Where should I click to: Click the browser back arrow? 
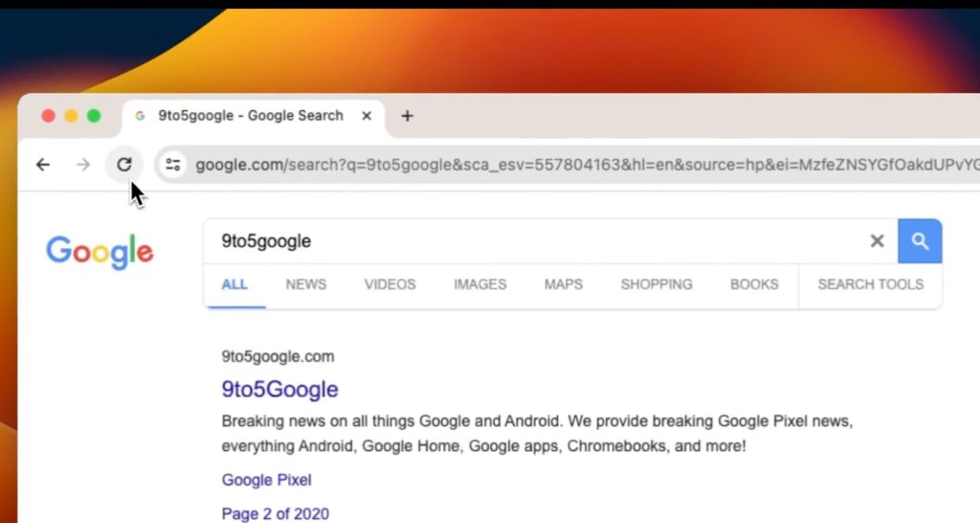43,165
